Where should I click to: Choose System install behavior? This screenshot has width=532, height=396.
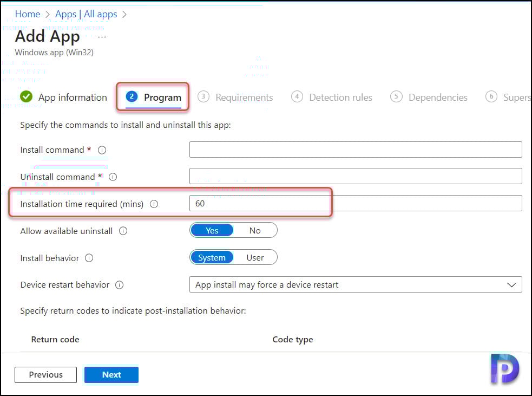coord(212,257)
